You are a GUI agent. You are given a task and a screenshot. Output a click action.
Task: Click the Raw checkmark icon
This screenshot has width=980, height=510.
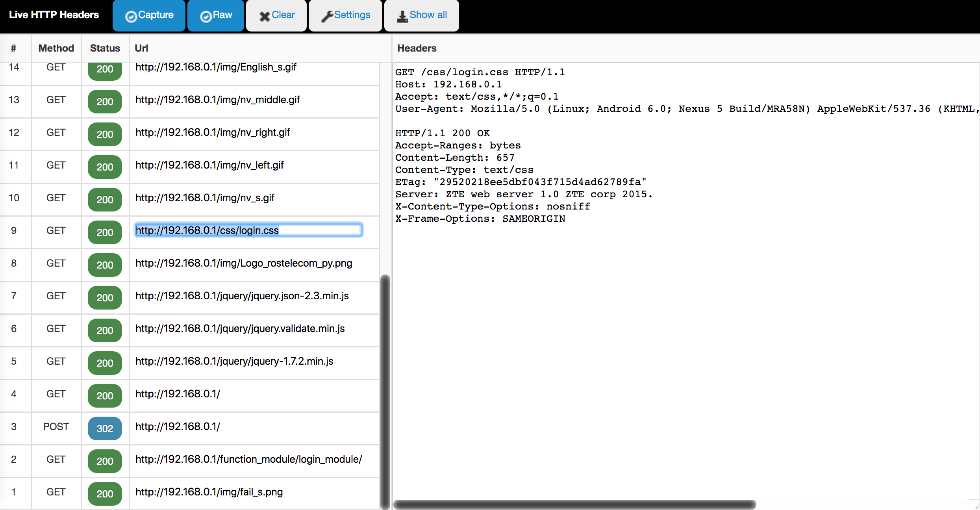point(206,16)
